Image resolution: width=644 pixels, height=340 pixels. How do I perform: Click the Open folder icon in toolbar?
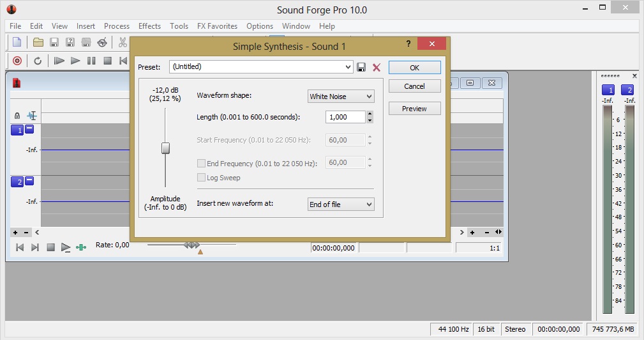pos(38,42)
